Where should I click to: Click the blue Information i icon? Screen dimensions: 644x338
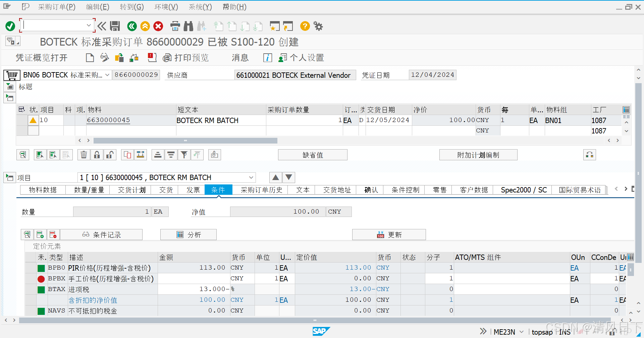[267, 58]
